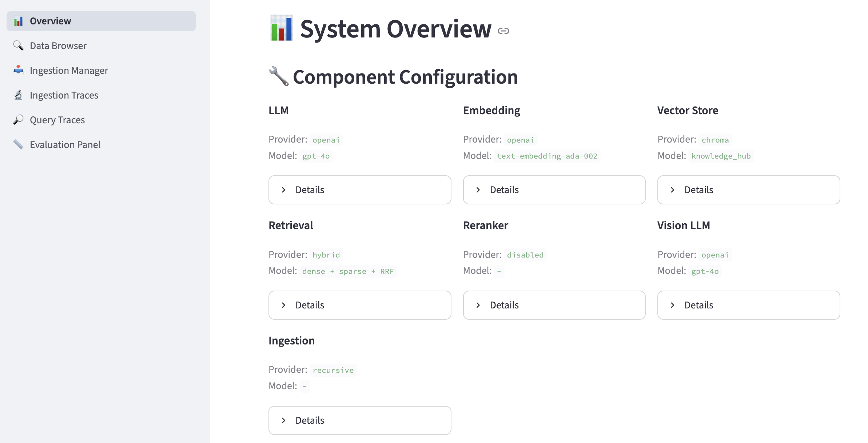
Task: Expand the Ingestion Details section
Action: coord(360,420)
